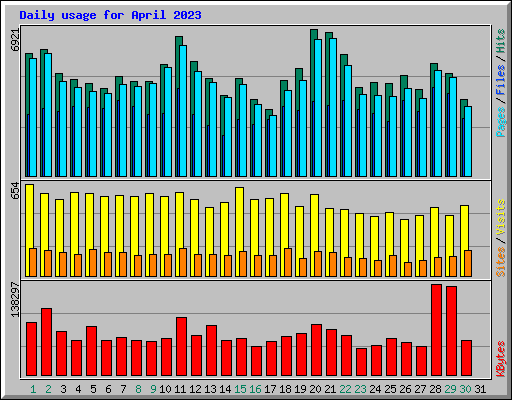
Task: Click day label 1 on x-axis
Action: point(33,389)
